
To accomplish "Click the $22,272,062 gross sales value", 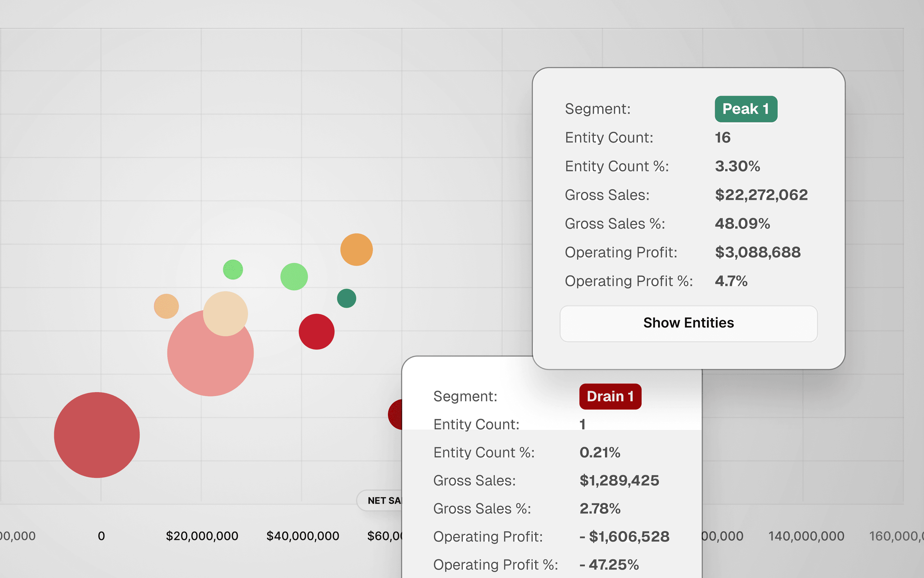I will (x=761, y=195).
